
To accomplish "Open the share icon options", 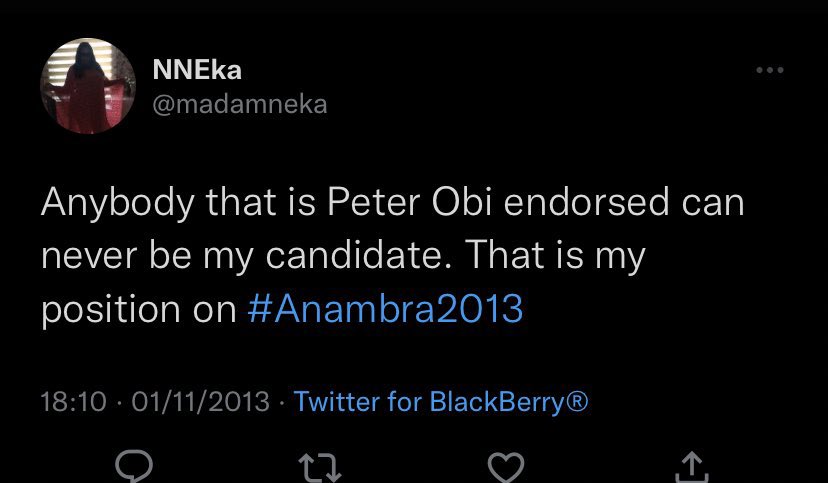I will pos(691,464).
